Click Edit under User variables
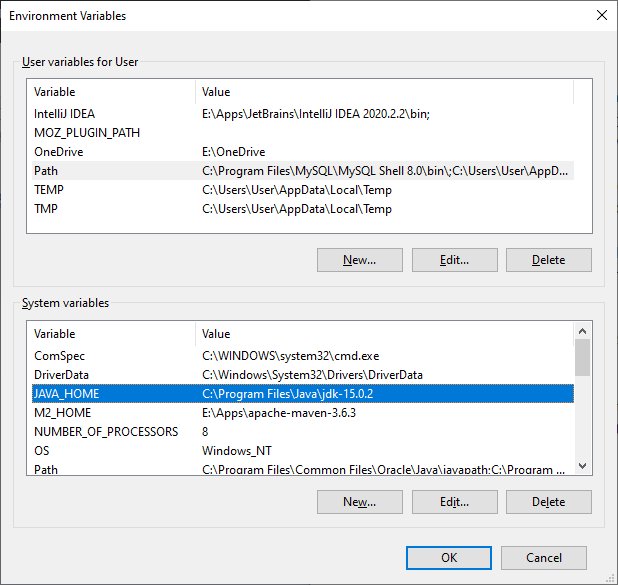Image resolution: width=618 pixels, height=585 pixels. click(454, 260)
